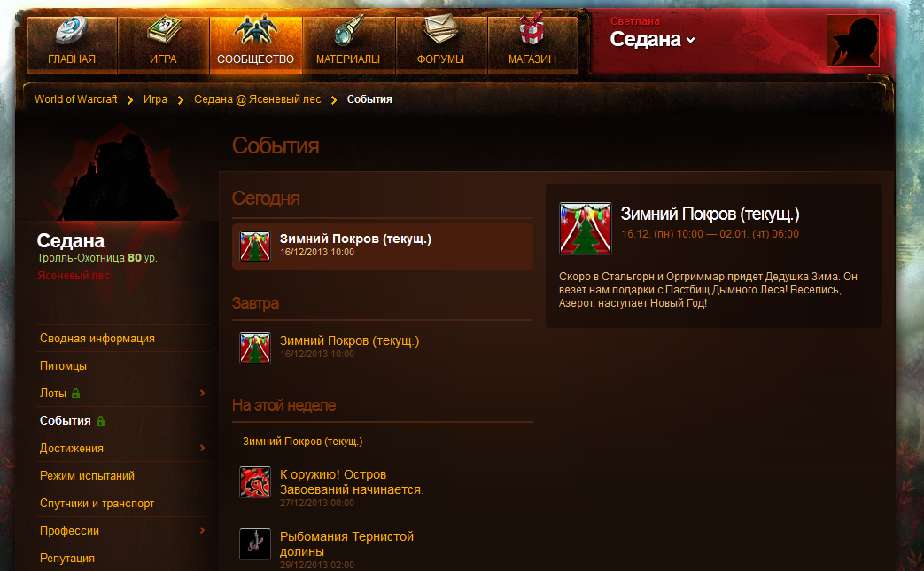This screenshot has width=924, height=571.
Task: Open Режим испытаний in the sidebar
Action: 87,475
